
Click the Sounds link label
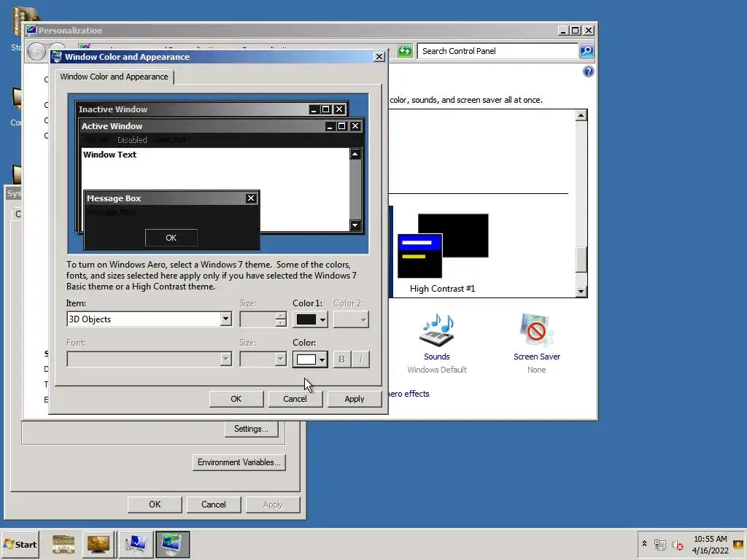pos(437,357)
